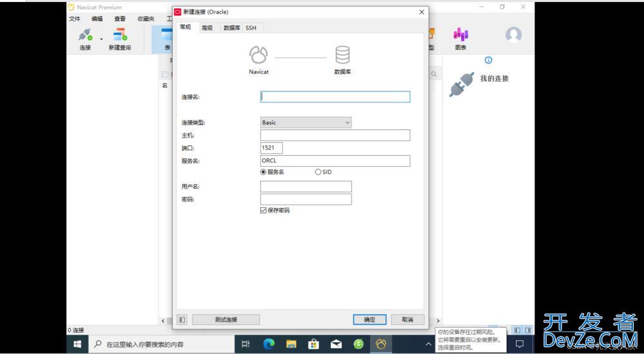Toggle the left pane layout icon in status bar
644x354 pixels.
518,330
